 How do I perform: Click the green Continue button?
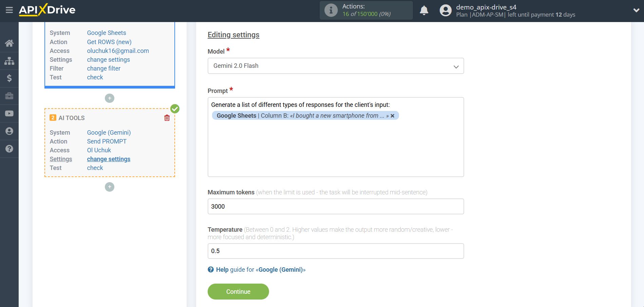click(x=238, y=291)
